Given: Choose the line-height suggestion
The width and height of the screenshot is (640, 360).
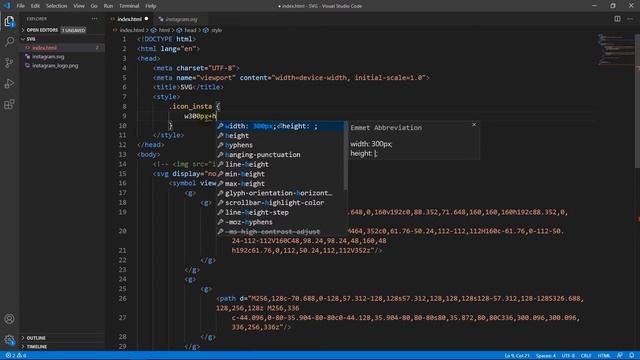Looking at the screenshot, I should (280, 164).
